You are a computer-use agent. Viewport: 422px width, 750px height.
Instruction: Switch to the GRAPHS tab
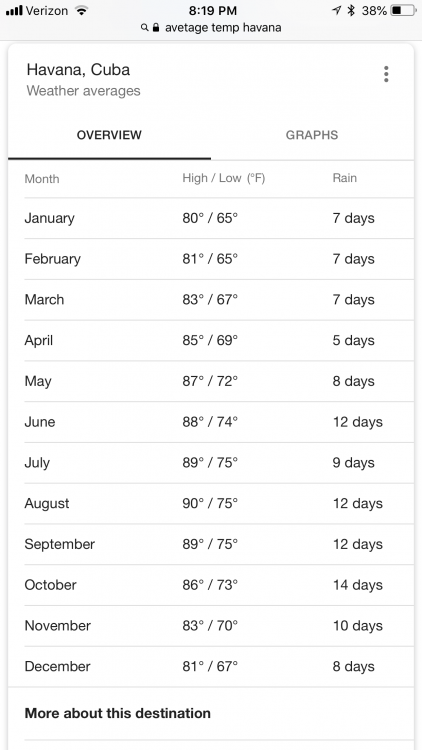point(312,135)
